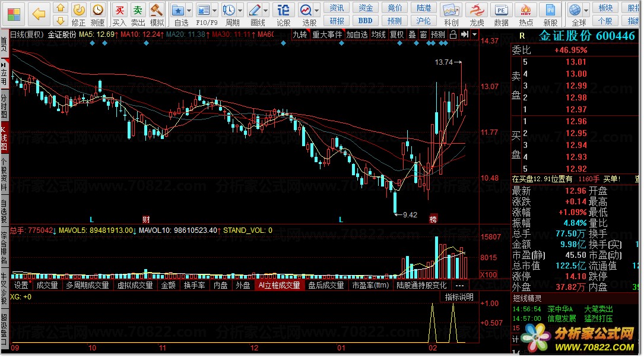Open the 热点 hot flame icon
This screenshot has height=357, width=644.
pos(526,10)
